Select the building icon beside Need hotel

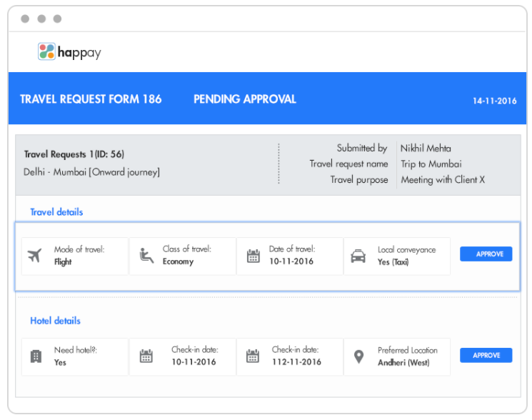pos(36,356)
